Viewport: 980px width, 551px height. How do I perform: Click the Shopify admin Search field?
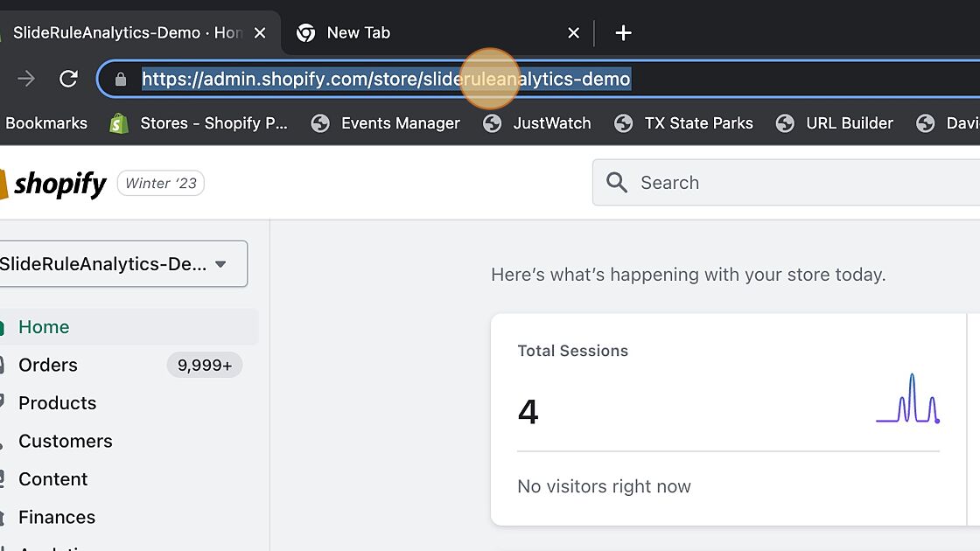click(x=787, y=183)
